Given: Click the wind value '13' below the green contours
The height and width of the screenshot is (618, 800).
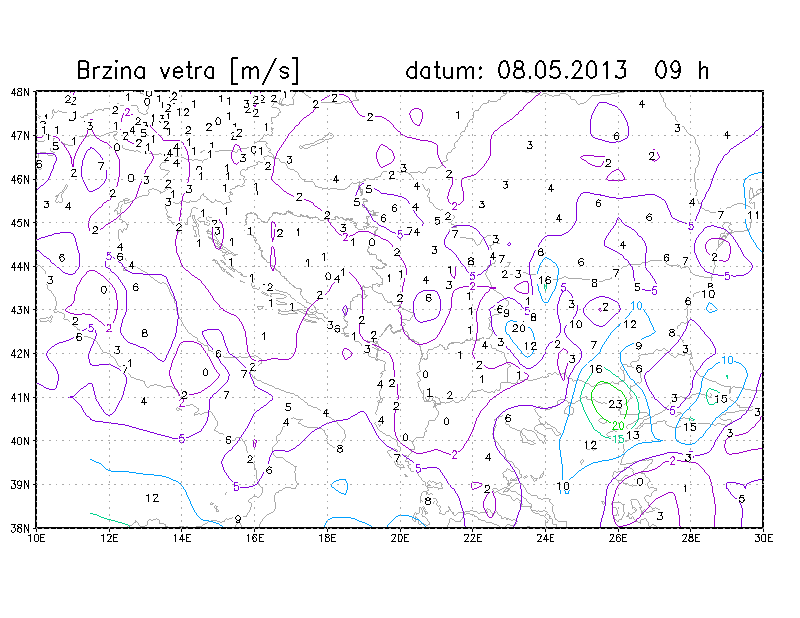Looking at the screenshot, I should tap(633, 435).
